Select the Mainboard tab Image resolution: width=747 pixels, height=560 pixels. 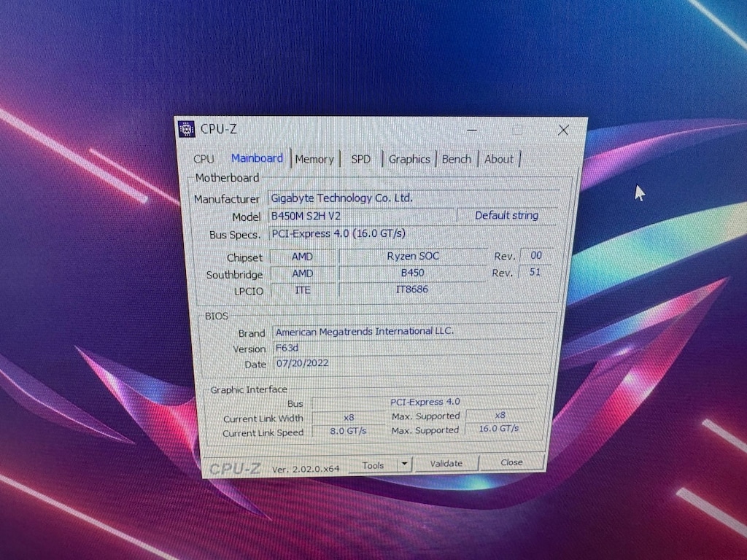(x=257, y=158)
